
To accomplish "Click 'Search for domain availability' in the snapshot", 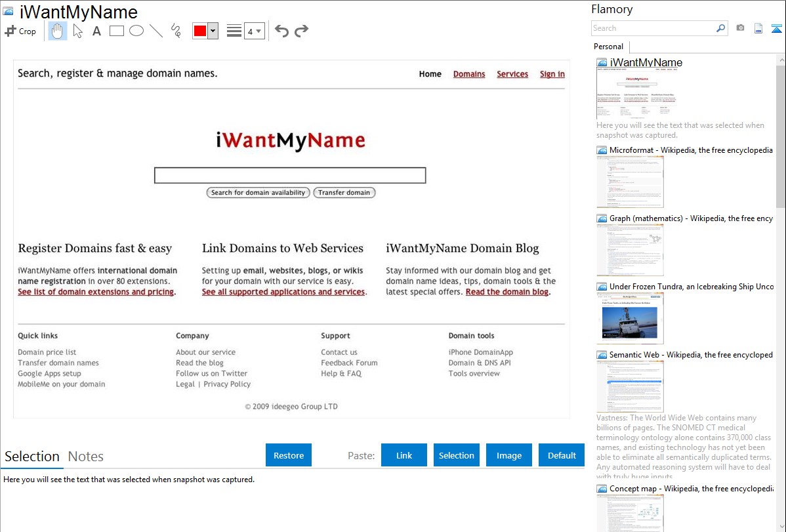I will (x=258, y=193).
